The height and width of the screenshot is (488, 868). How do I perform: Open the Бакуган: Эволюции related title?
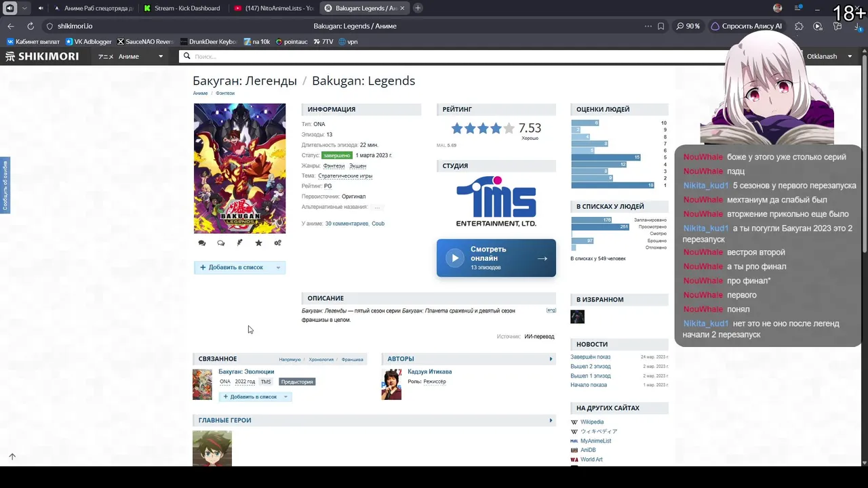(246, 371)
